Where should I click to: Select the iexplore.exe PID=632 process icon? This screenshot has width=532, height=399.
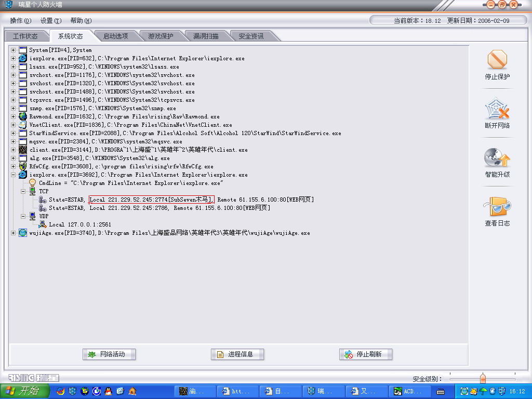[23, 58]
